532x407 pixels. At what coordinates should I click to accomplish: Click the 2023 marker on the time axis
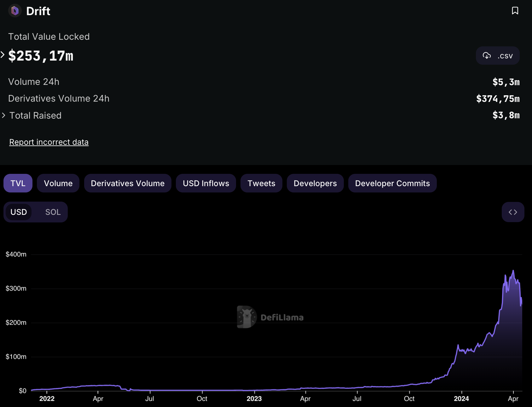254,398
